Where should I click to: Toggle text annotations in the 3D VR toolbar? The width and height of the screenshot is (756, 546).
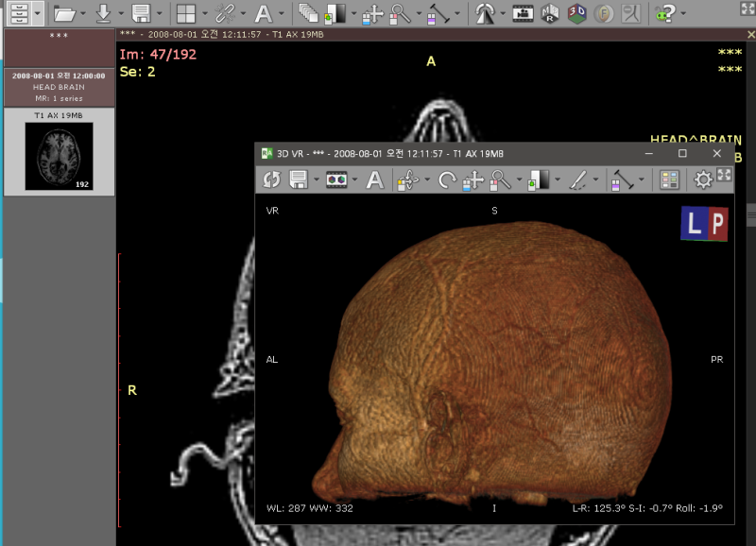375,179
